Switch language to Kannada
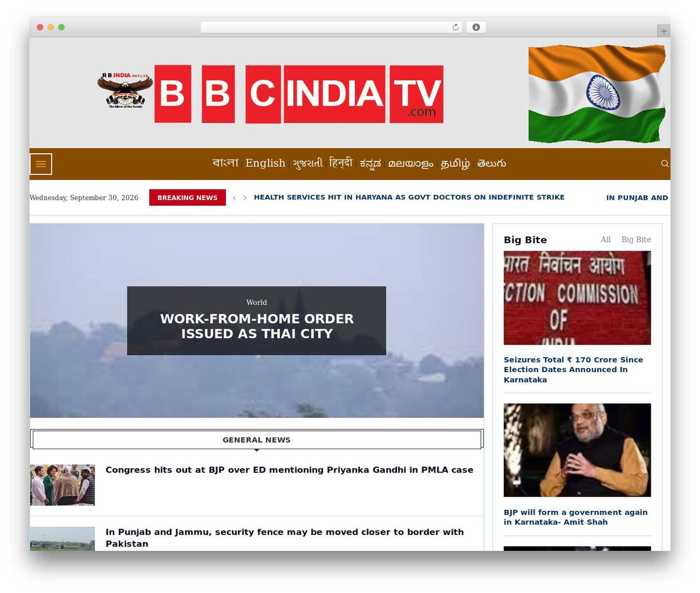The image size is (700, 593). click(370, 164)
